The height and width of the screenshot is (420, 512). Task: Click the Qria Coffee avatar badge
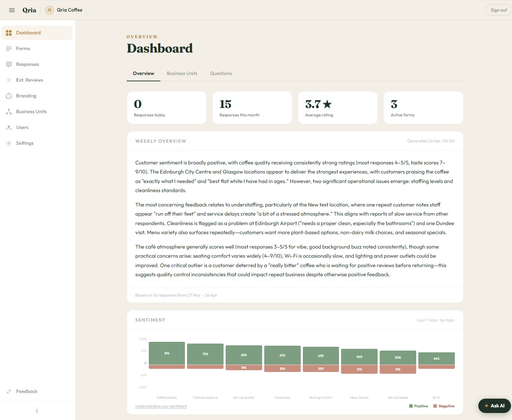49,10
